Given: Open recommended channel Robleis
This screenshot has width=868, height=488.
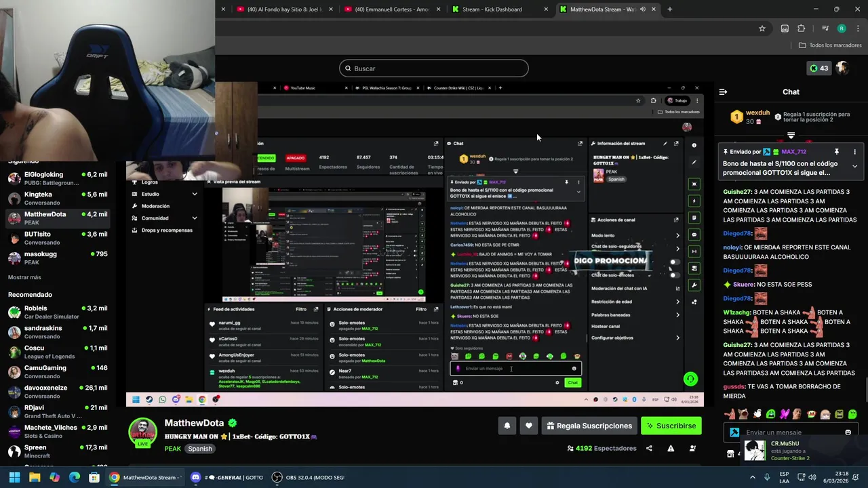Looking at the screenshot, I should pyautogui.click(x=58, y=312).
